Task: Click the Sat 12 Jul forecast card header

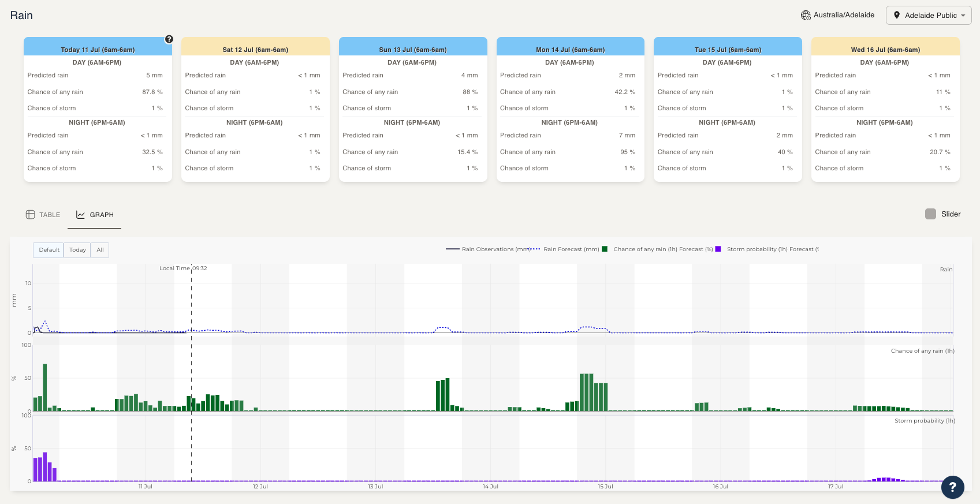Action: tap(255, 49)
